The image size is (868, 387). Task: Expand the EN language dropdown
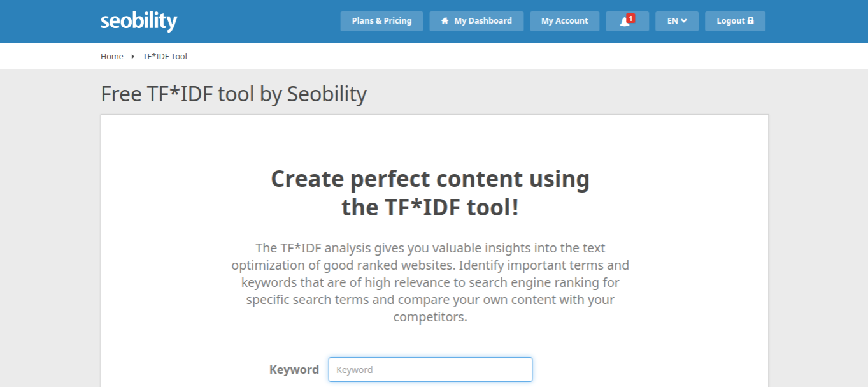coord(677,21)
